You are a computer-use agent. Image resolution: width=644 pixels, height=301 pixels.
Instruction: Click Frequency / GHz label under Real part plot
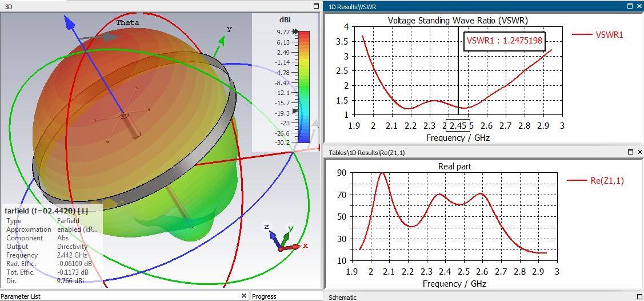(x=454, y=284)
